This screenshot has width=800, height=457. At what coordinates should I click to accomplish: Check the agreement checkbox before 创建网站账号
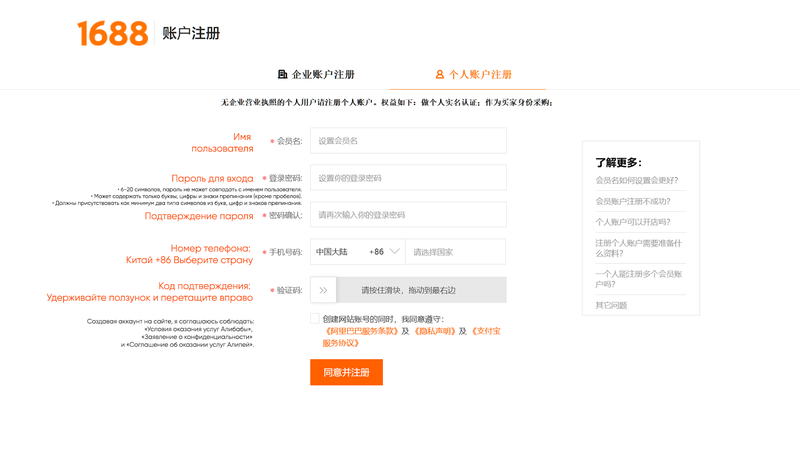tap(315, 318)
